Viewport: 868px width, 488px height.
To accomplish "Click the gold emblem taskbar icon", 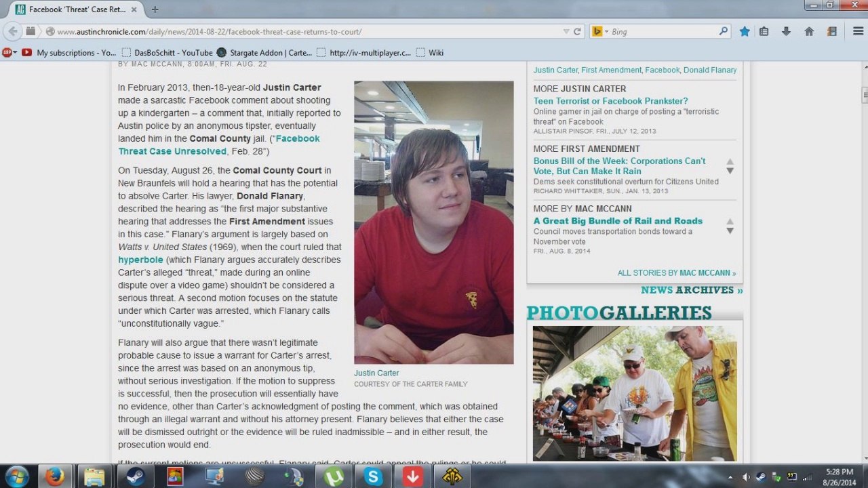I will click(x=452, y=476).
